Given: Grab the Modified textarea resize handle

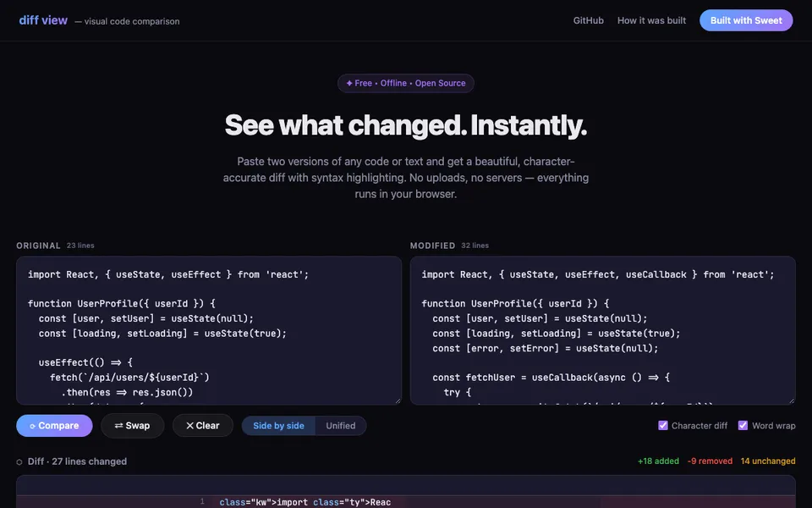Looking at the screenshot, I should [x=792, y=401].
